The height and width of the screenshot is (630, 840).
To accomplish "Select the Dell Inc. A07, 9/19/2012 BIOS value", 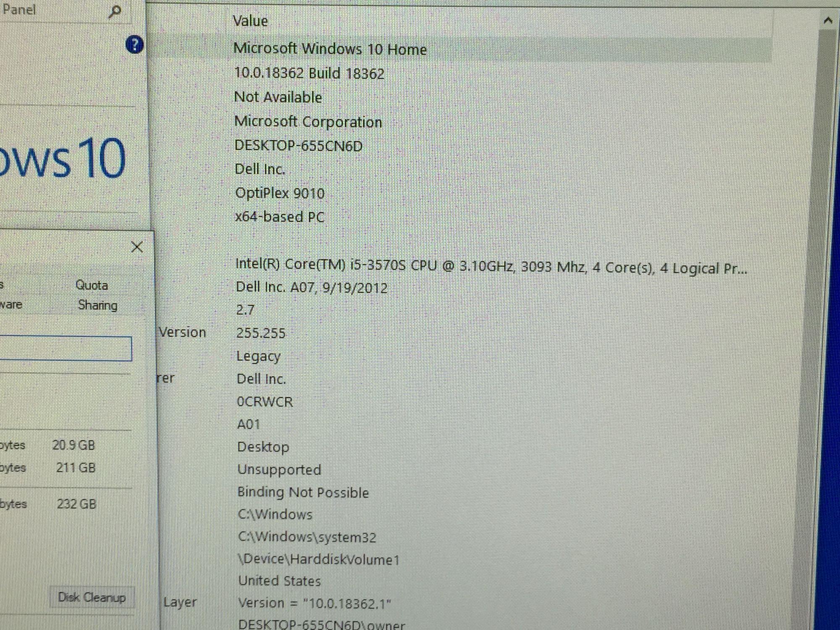I will coord(312,288).
